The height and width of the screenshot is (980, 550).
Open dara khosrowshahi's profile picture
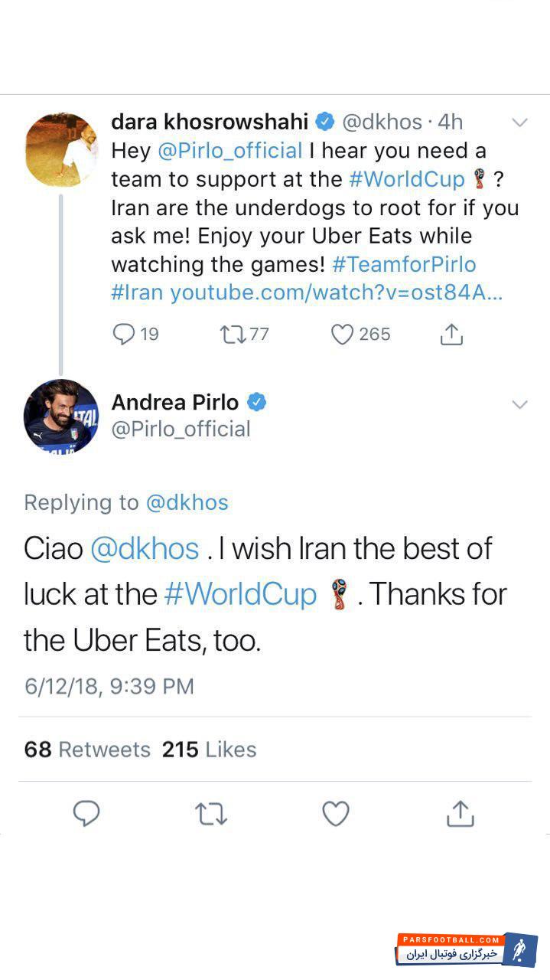[61, 149]
